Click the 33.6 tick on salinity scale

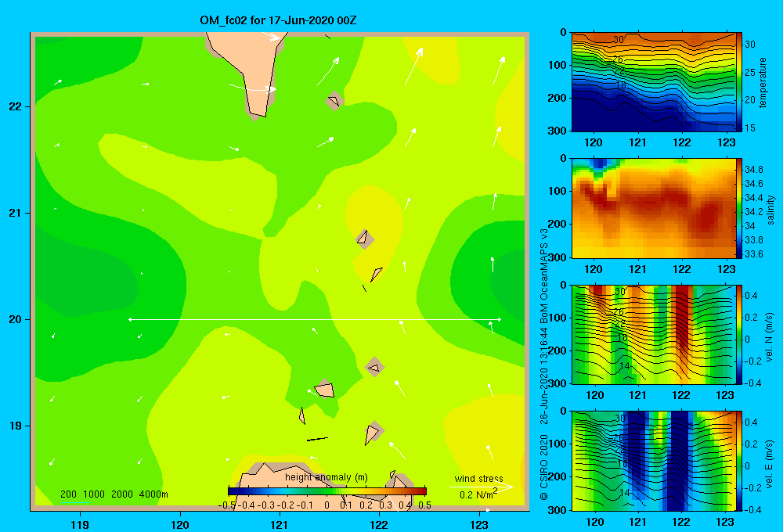(753, 254)
